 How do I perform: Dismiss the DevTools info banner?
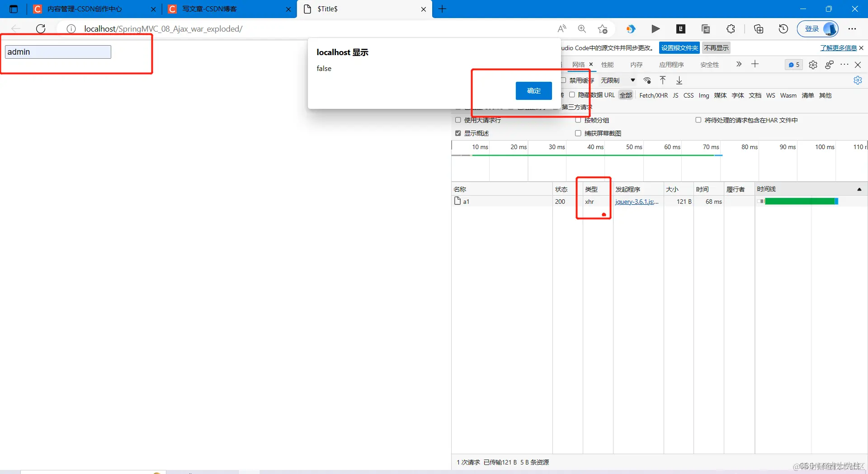pyautogui.click(x=861, y=48)
